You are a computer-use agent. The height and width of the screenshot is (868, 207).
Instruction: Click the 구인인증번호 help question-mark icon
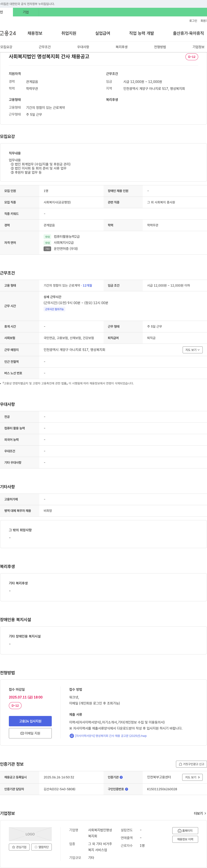click(x=127, y=789)
